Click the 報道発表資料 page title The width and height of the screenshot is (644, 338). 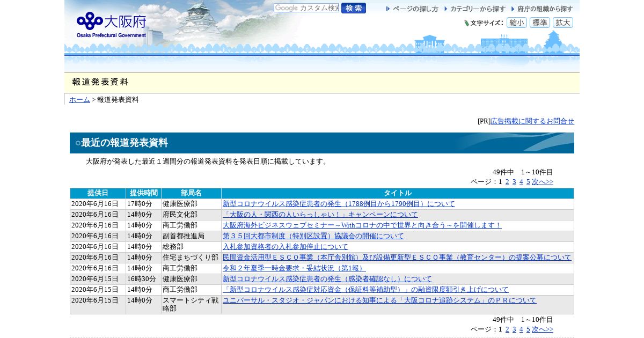point(100,82)
